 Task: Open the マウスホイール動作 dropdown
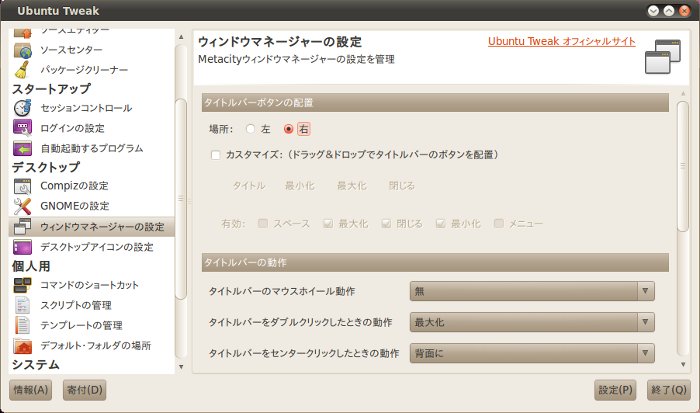tap(532, 291)
